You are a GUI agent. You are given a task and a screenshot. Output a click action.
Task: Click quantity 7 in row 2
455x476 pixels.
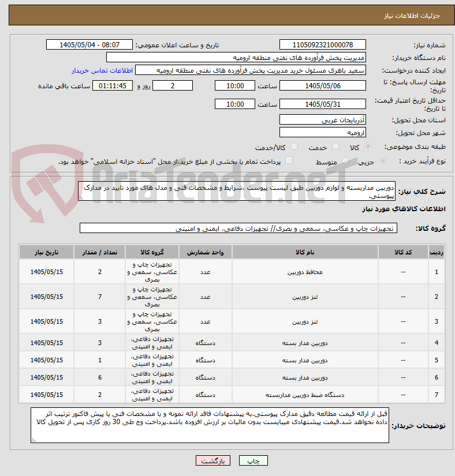[100, 297]
